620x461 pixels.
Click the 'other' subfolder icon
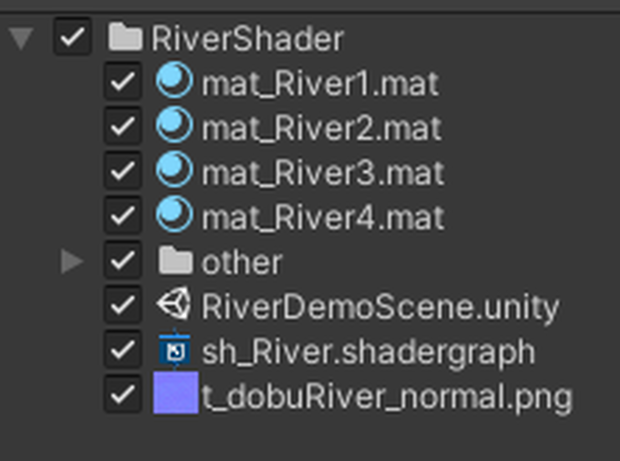[x=175, y=260]
